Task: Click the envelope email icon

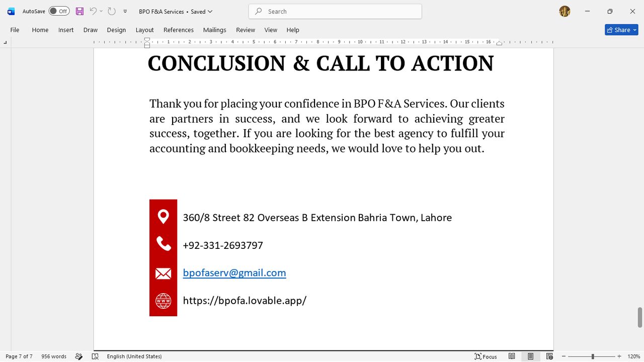Action: [x=163, y=273]
